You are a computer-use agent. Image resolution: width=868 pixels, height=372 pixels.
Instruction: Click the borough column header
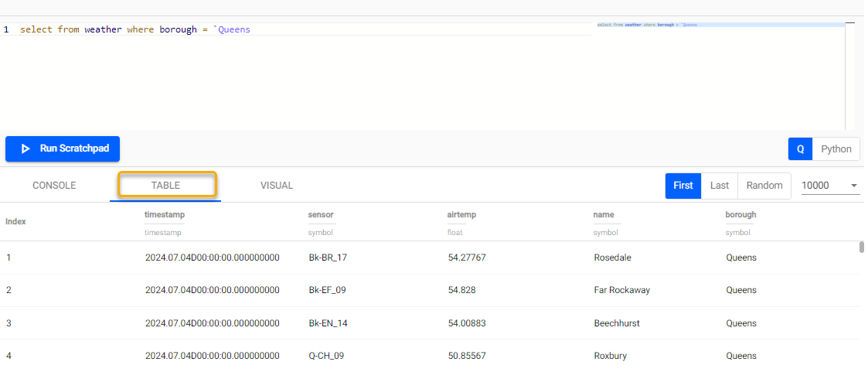740,215
